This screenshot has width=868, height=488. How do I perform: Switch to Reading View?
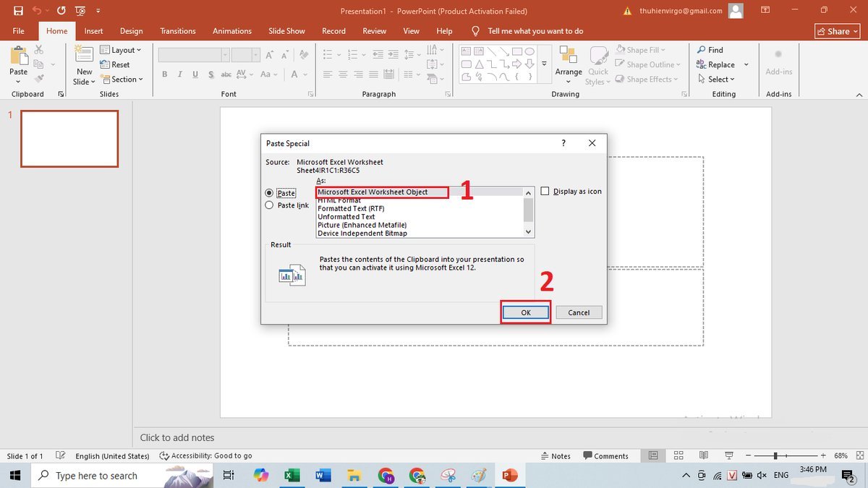click(x=703, y=455)
